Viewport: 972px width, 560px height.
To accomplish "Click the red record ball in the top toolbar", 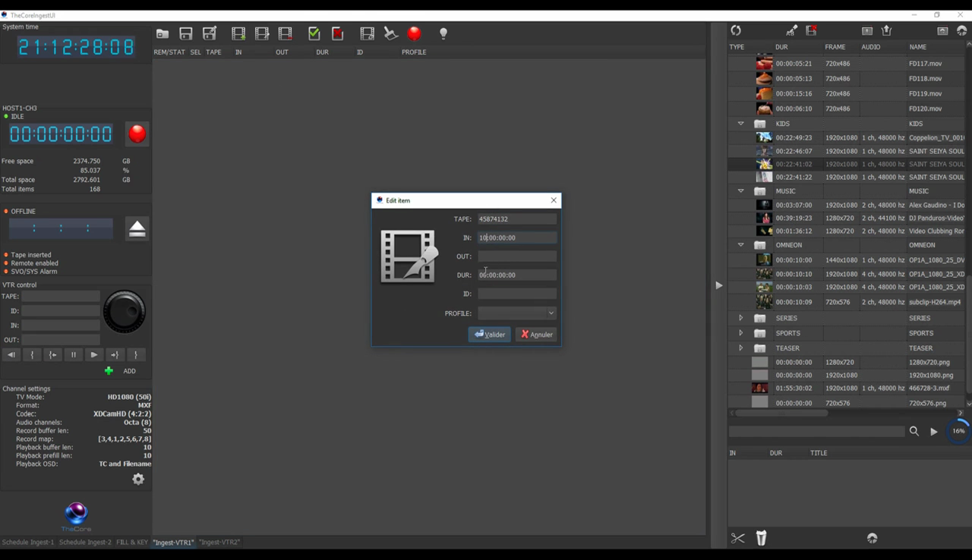I will (414, 33).
